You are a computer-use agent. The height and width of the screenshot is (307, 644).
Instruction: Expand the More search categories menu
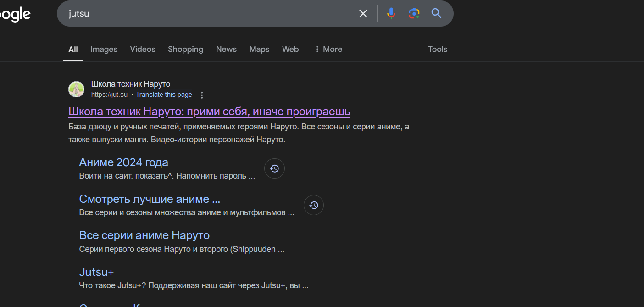328,49
